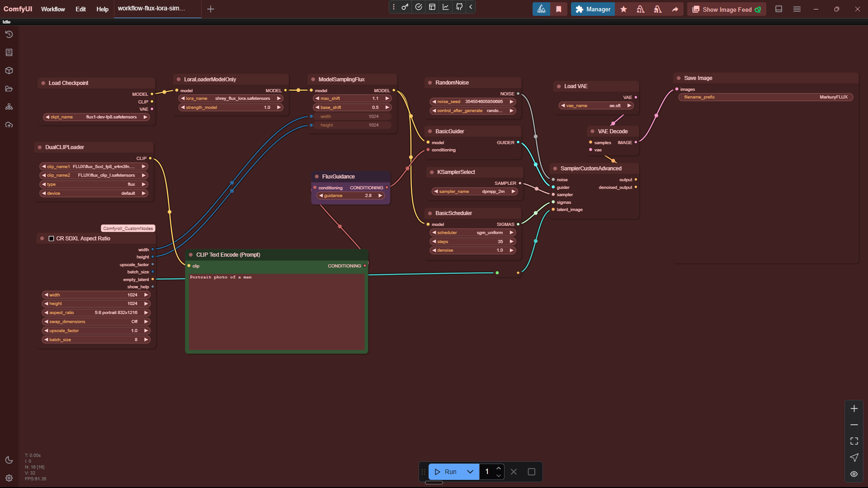
Task: Click the circled checkmark toolbar icon
Action: pyautogui.click(x=419, y=7)
